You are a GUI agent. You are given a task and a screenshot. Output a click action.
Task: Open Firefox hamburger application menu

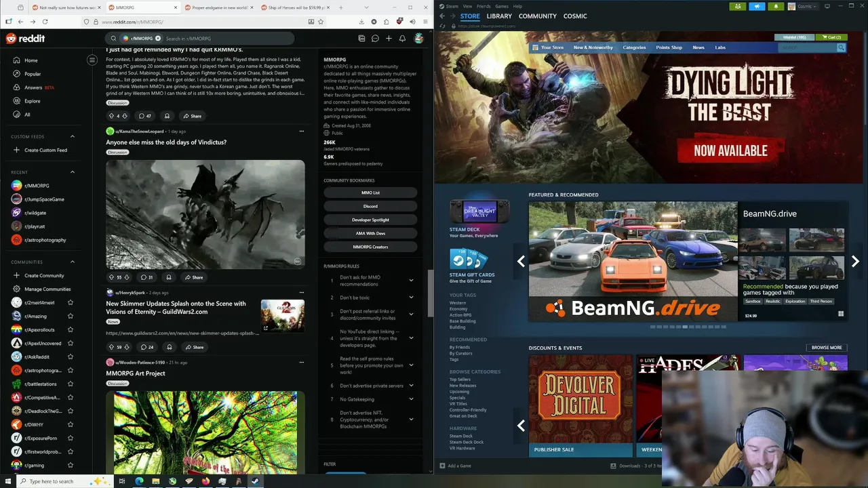coord(425,22)
